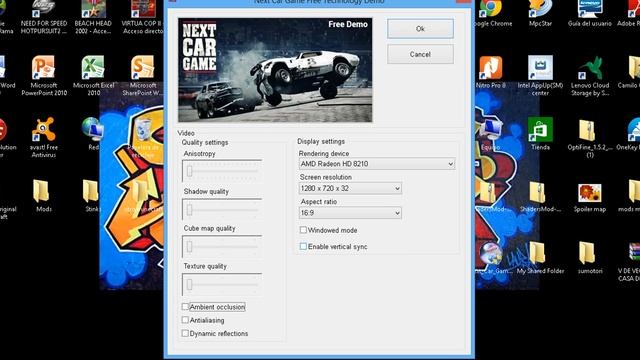This screenshot has width=640, height=360.
Task: Select the Guia del usuario icon
Action: pyautogui.click(x=590, y=14)
